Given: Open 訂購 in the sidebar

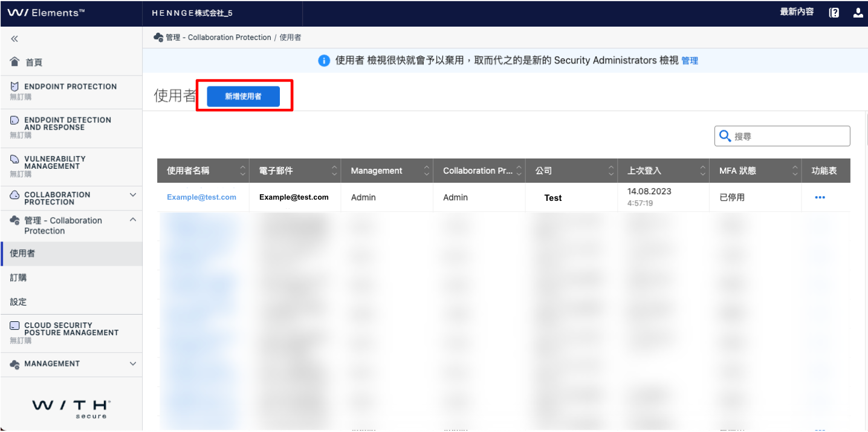Looking at the screenshot, I should pos(71,278).
